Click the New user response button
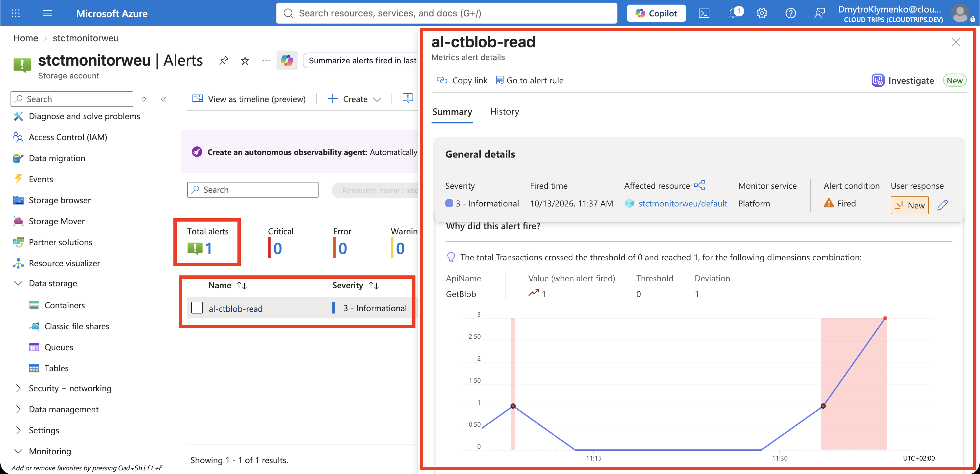This screenshot has height=474, width=980. click(x=910, y=205)
